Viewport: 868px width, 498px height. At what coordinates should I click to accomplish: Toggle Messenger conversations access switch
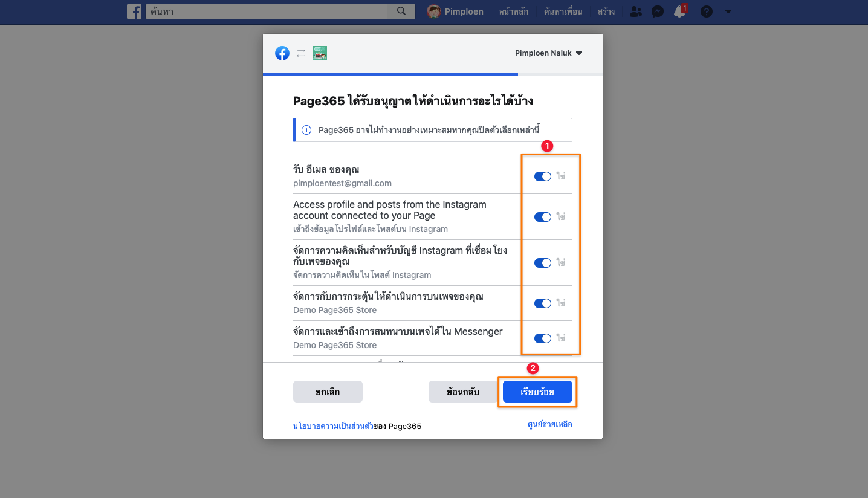click(543, 338)
